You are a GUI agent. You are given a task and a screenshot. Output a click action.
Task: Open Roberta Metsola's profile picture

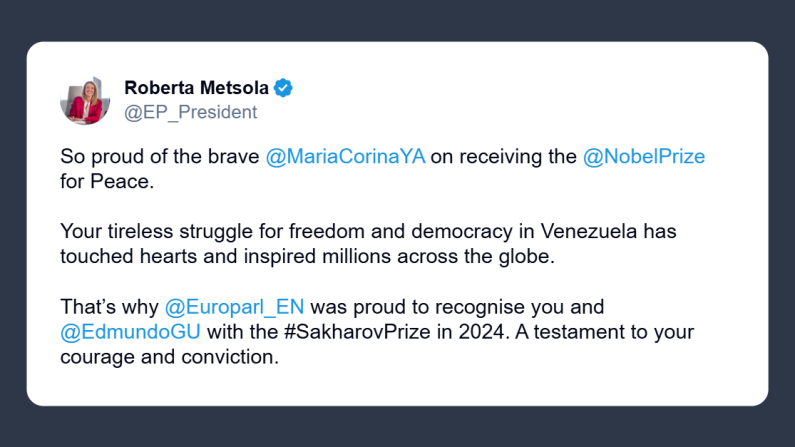(85, 100)
